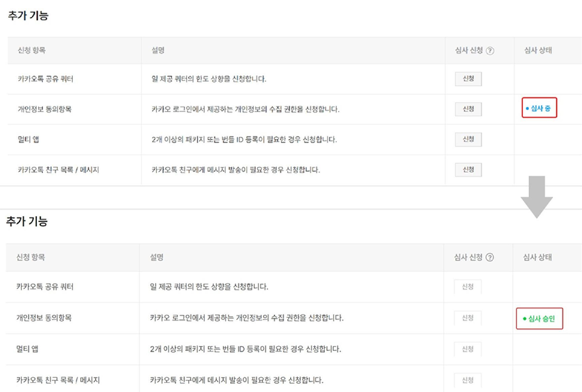Screen dimensions: 582x392
Task: Click 카카오 로그인 개인정보 description beside 심사 중 status
Action: (x=245, y=110)
